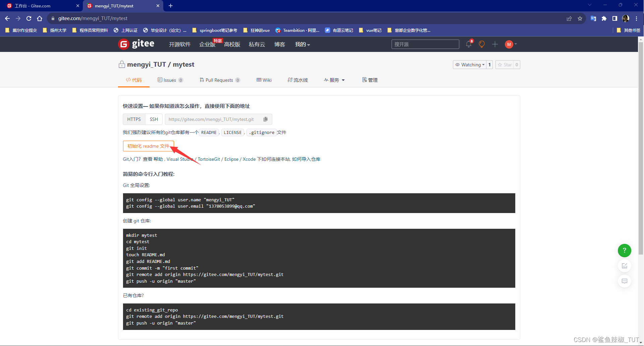Click the mengyi_TUT owner link
This screenshot has width=644, height=346.
[x=147, y=64]
